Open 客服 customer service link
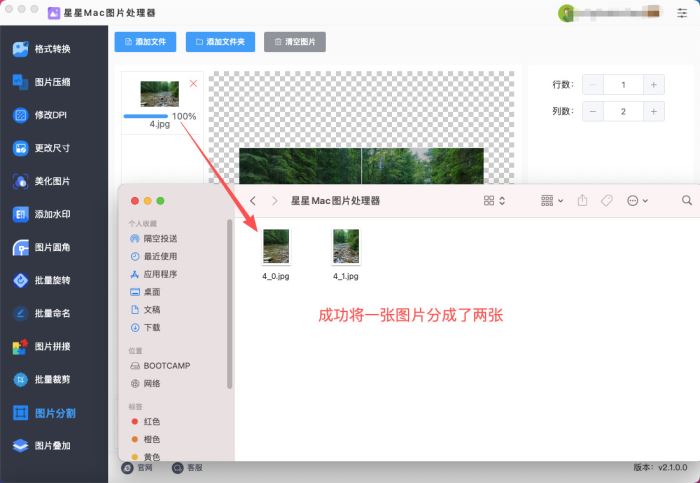Screen dimensions: 700x483 (x=188, y=467)
